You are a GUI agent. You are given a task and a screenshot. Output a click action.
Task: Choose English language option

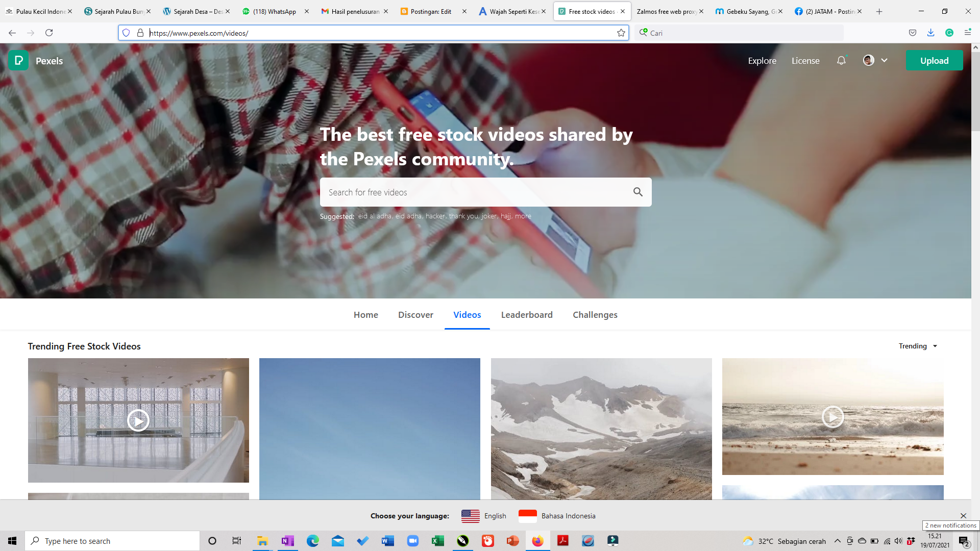click(483, 516)
